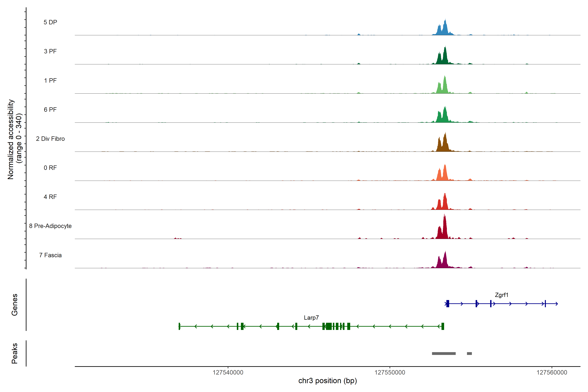Click the 7 Fascia track label
Image resolution: width=588 pixels, height=392 pixels.
click(x=50, y=255)
